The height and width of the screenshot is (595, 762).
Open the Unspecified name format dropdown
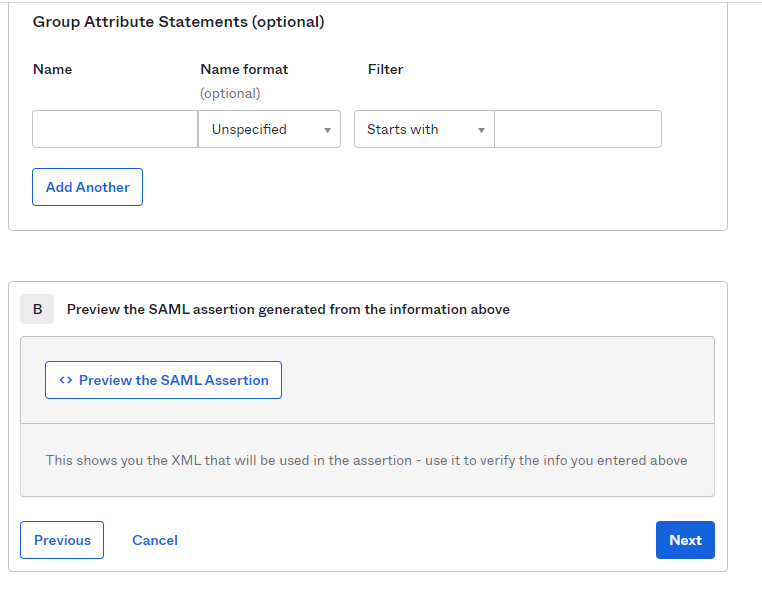pos(269,129)
